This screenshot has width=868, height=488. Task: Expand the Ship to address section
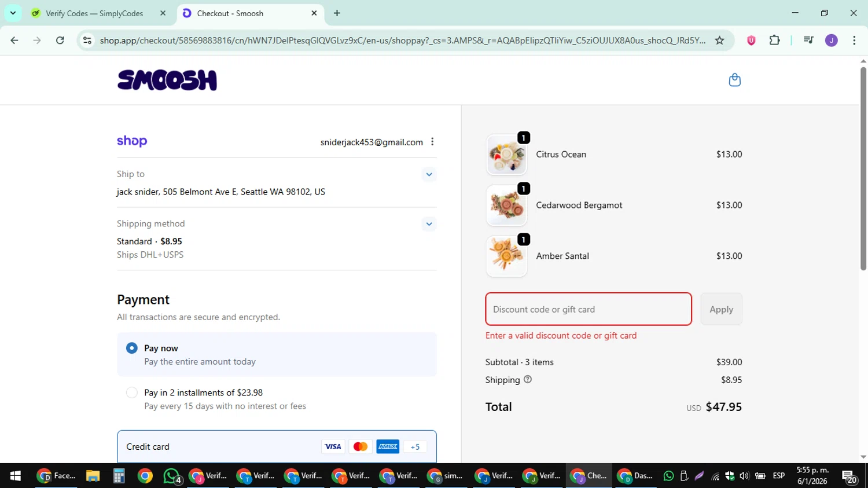pos(429,174)
